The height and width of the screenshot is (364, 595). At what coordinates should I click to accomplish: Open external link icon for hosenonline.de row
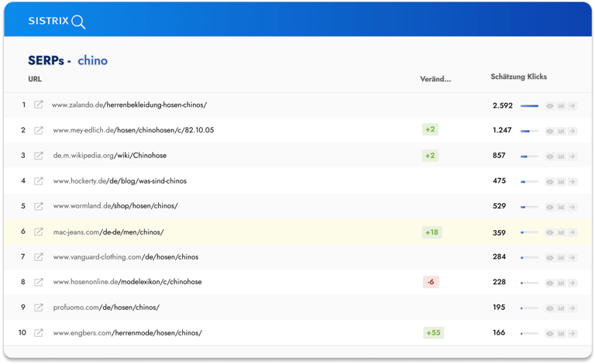[38, 282]
